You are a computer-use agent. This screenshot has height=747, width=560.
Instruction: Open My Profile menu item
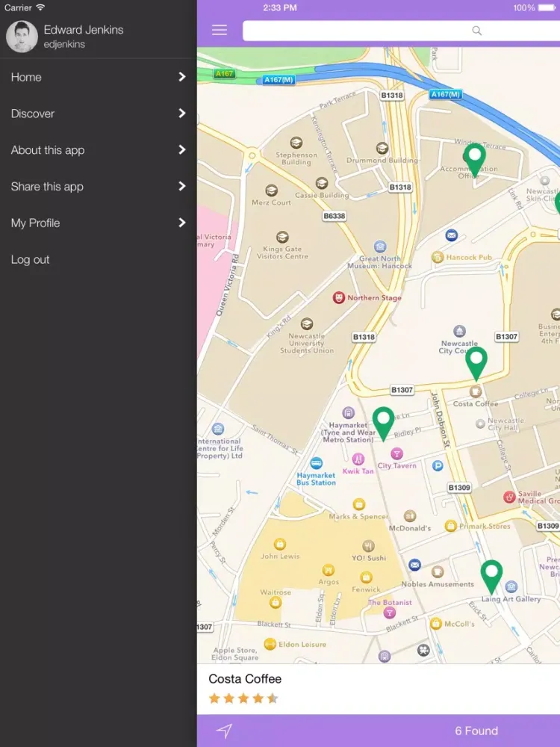click(98, 223)
